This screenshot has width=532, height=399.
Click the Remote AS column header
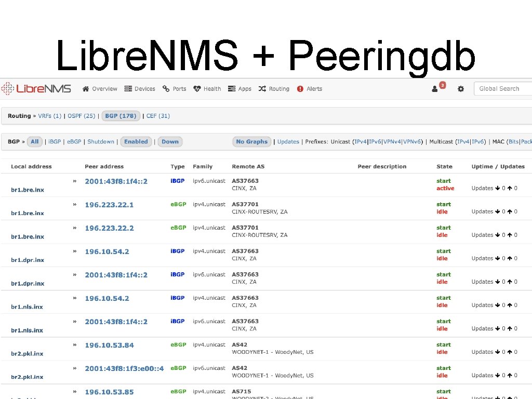pos(248,167)
